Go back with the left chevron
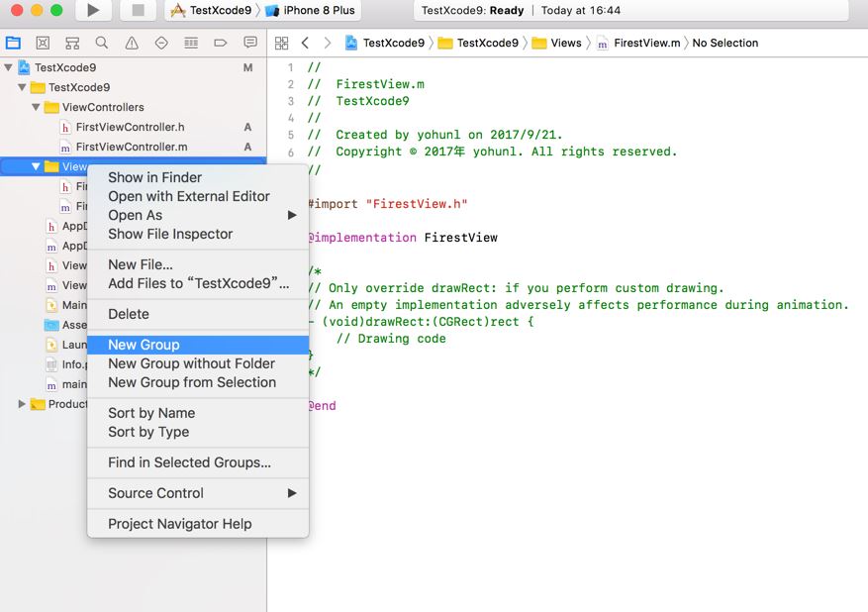The width and height of the screenshot is (868, 612). (x=305, y=43)
